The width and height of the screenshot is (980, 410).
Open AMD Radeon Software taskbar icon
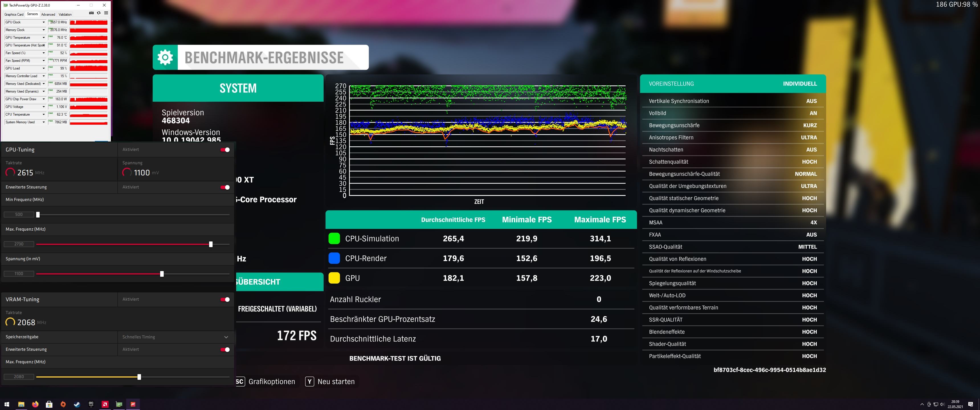click(x=105, y=404)
